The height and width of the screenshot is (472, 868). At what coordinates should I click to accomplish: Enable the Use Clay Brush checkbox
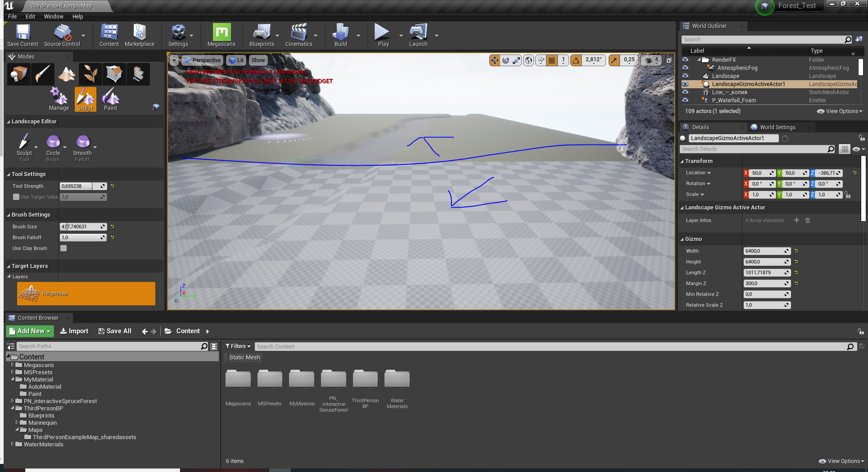(63, 248)
